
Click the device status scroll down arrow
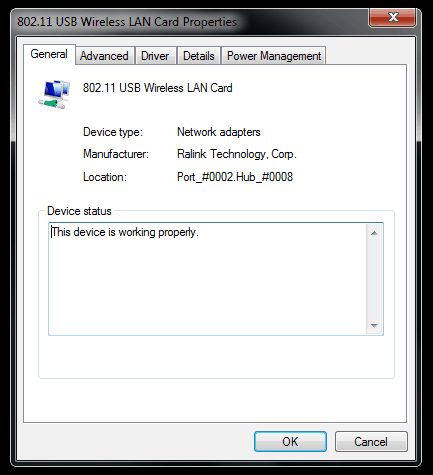point(374,325)
